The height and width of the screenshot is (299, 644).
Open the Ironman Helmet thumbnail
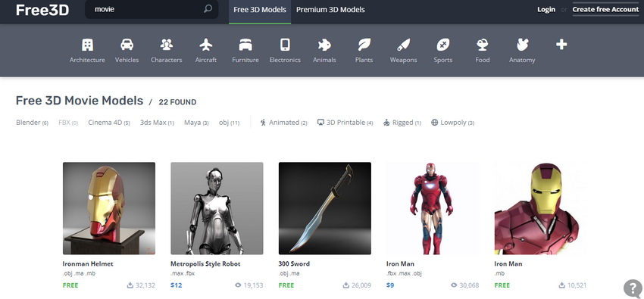pyautogui.click(x=109, y=208)
